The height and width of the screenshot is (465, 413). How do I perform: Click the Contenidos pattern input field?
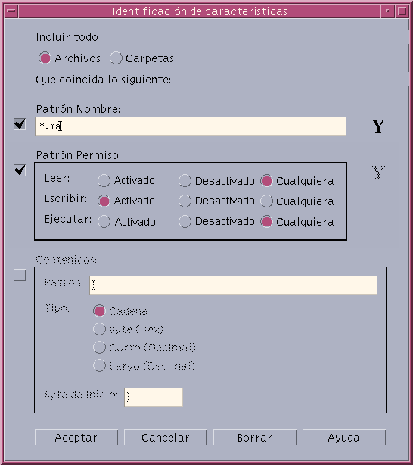233,285
